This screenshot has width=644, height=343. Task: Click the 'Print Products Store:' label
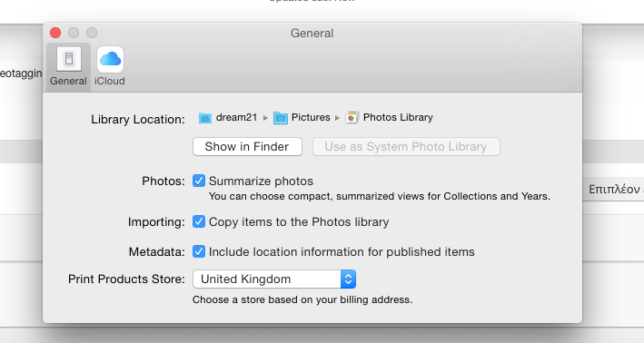[x=126, y=279]
